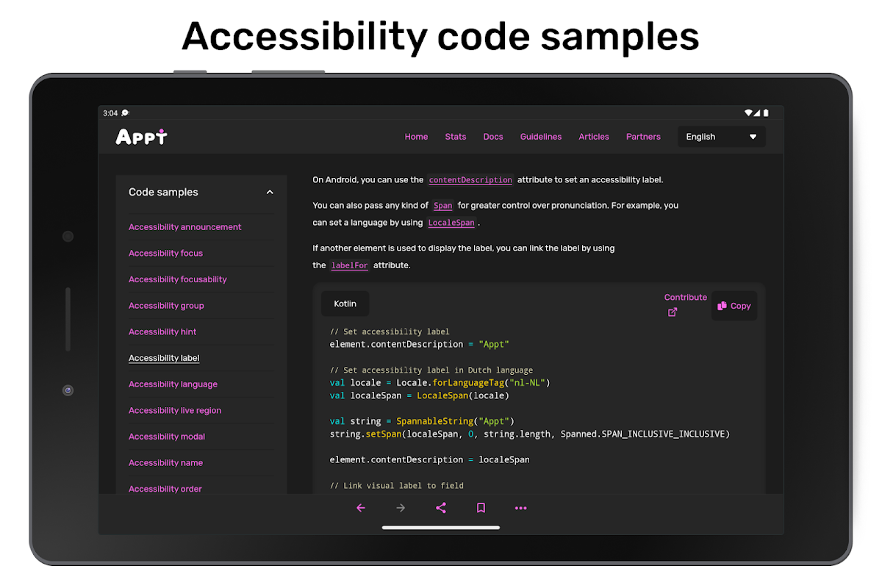Open the Guidelines navigation link
This screenshot has height=588, width=882.
point(541,137)
